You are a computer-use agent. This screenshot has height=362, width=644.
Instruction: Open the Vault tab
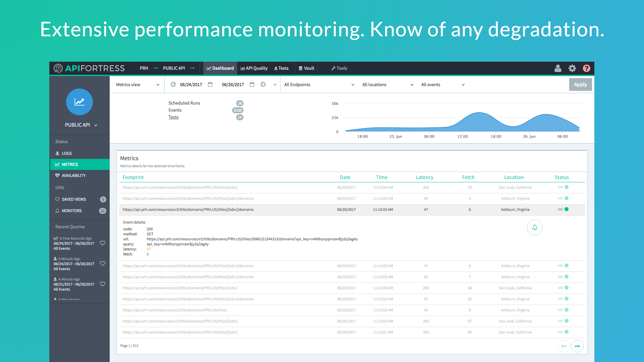307,68
